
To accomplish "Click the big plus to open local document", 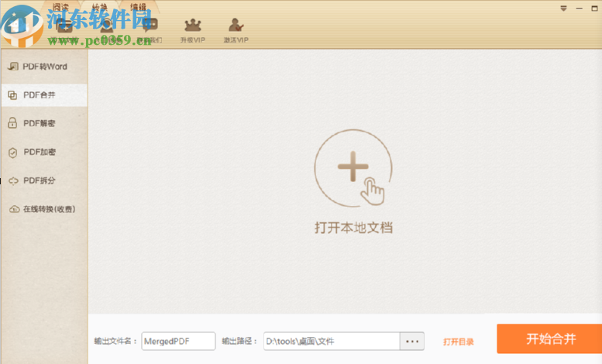I will tap(353, 168).
